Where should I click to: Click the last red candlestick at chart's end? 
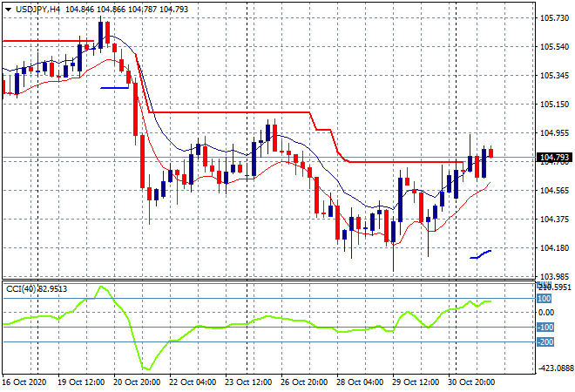491,153
